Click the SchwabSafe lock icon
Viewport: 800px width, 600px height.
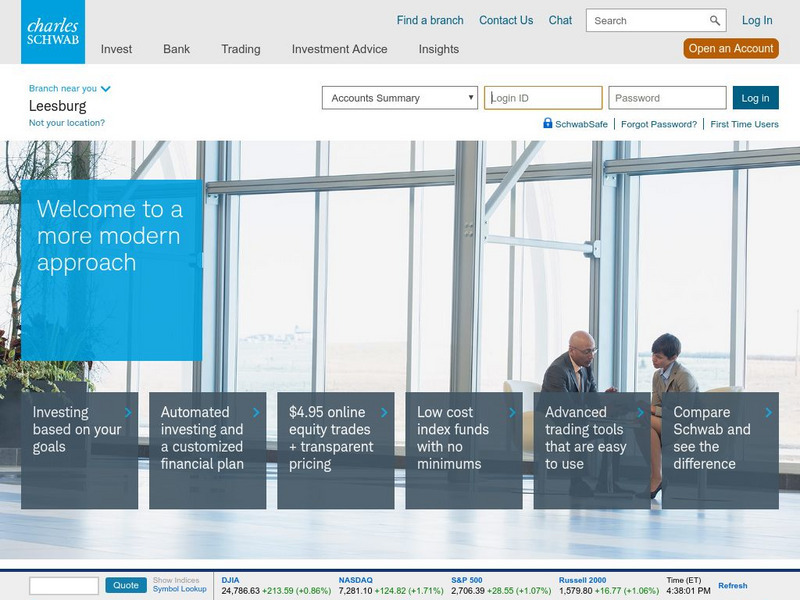(547, 123)
